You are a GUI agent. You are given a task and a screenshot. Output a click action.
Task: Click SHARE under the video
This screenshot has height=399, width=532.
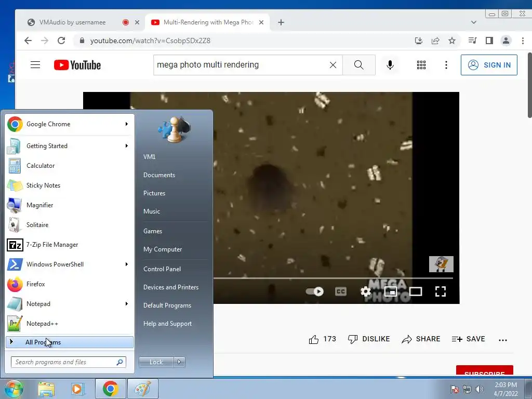coord(421,339)
